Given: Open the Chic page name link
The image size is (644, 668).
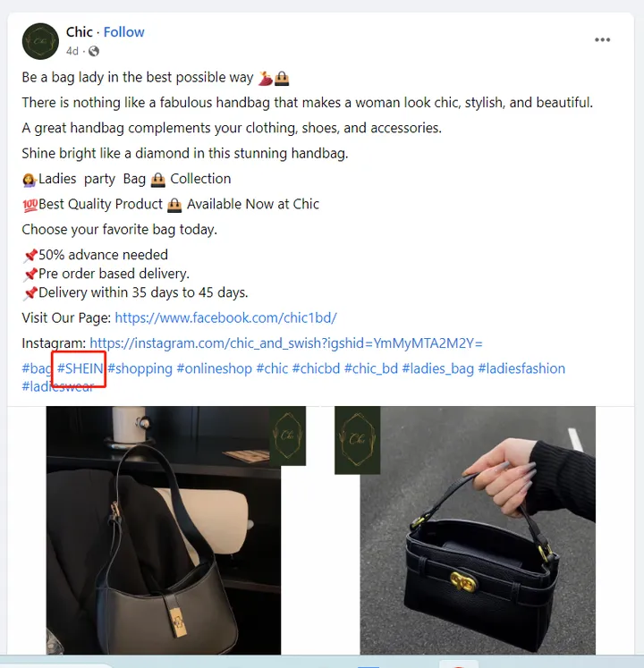Looking at the screenshot, I should [80, 32].
